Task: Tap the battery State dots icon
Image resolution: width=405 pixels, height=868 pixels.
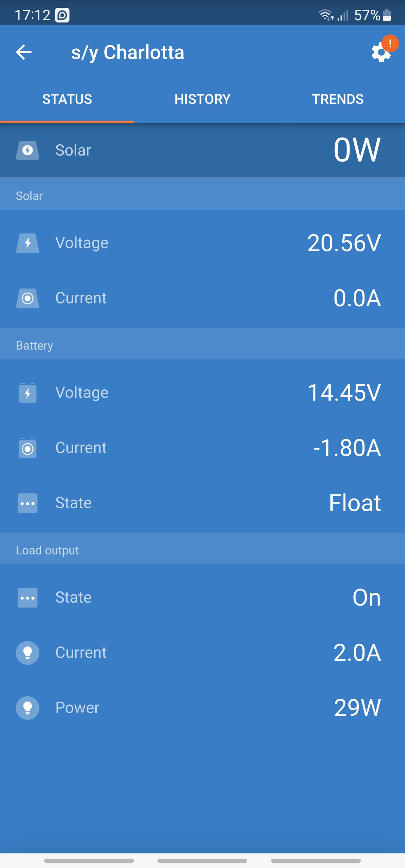Action: pyautogui.click(x=27, y=503)
